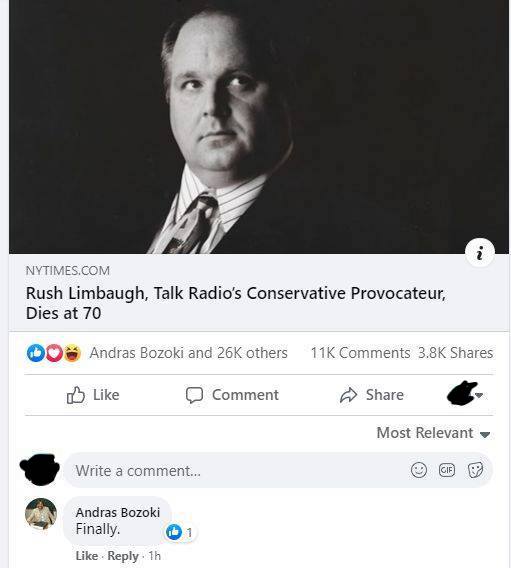The image size is (511, 568).
Task: Open Andras Bozoki's profile from comment name
Action: 118,512
